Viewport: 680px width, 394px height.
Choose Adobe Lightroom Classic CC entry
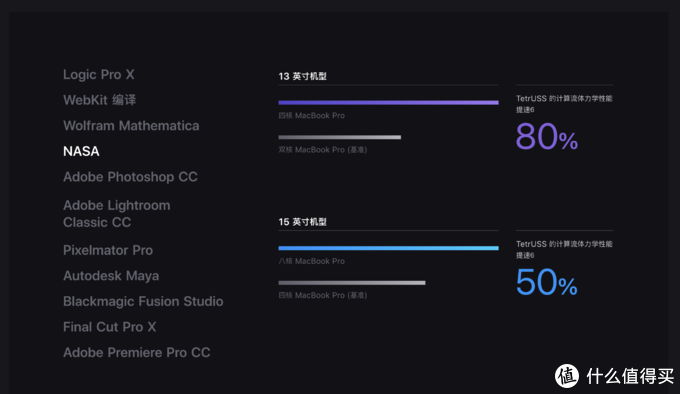tap(117, 214)
